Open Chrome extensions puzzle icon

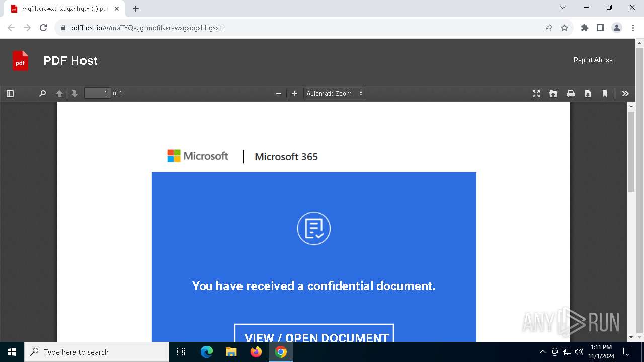(585, 28)
